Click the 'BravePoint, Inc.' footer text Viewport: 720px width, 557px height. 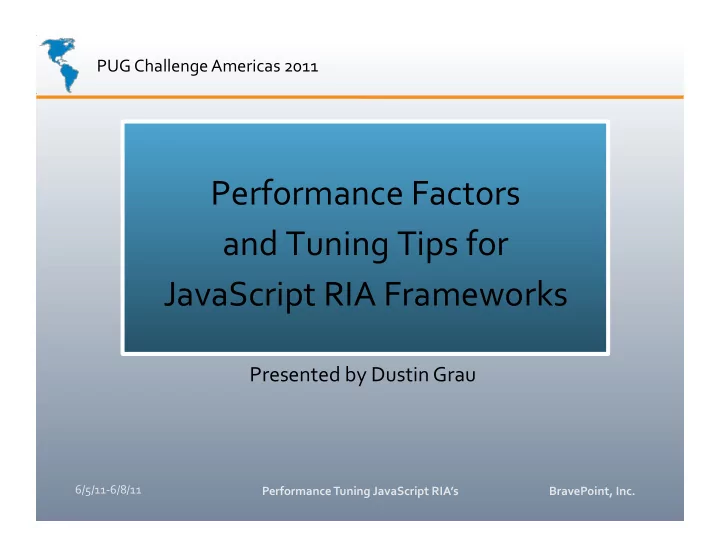[x=592, y=491]
